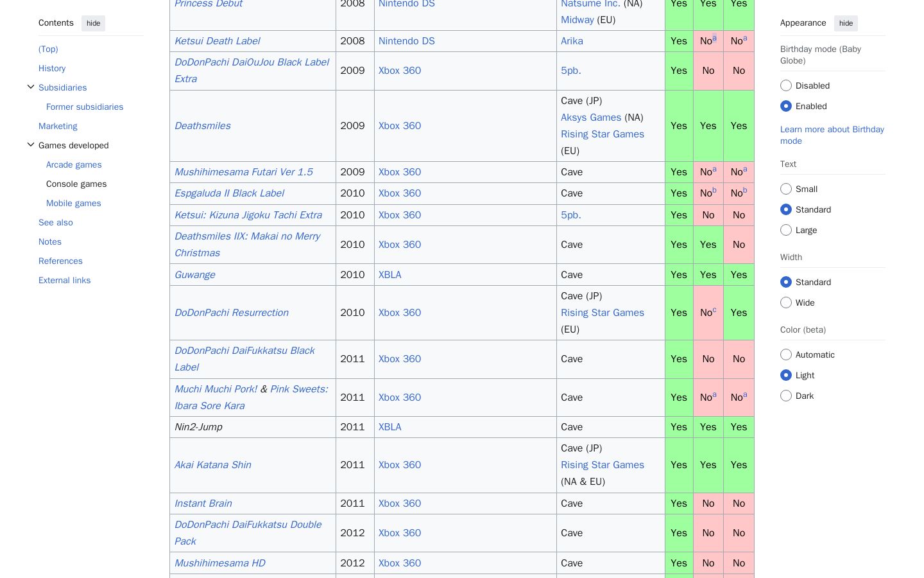The height and width of the screenshot is (578, 924).
Task: Go to Subsidiaries section link
Action: [62, 87]
